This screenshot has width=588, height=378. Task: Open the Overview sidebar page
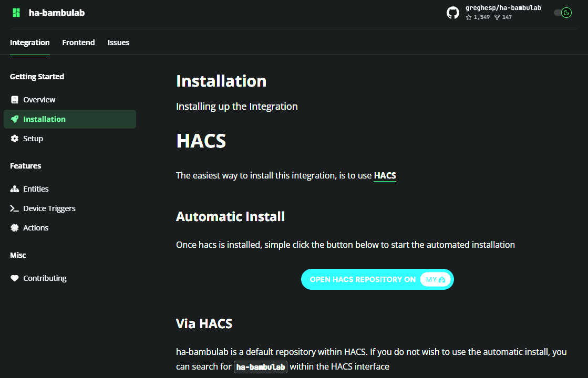pos(70,100)
